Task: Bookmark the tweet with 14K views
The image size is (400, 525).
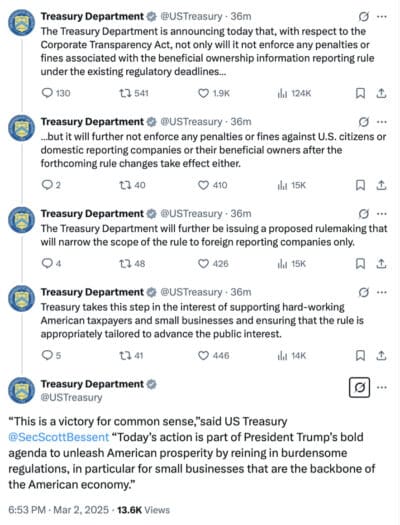Action: (360, 355)
